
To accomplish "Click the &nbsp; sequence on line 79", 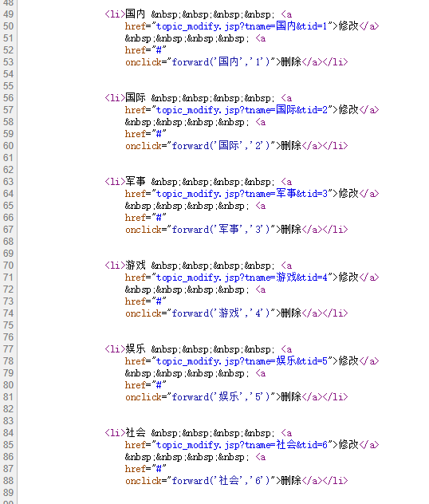I will pyautogui.click(x=187, y=373).
